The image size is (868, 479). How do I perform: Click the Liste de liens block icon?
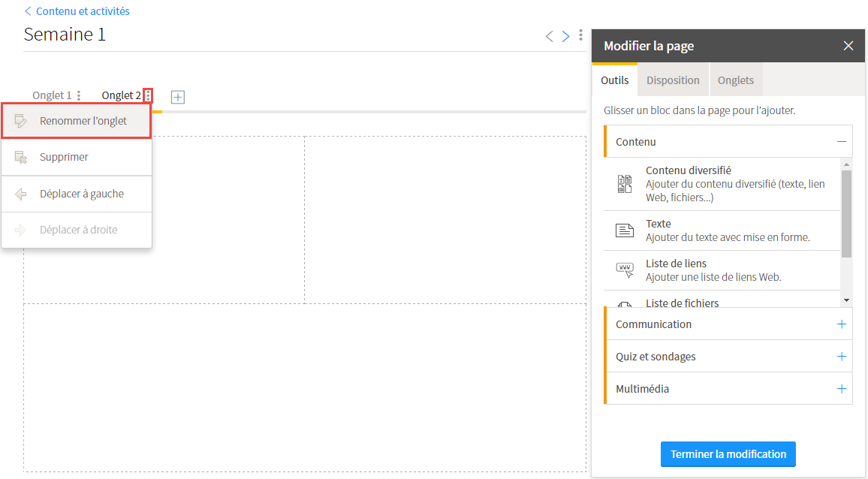pyautogui.click(x=625, y=270)
